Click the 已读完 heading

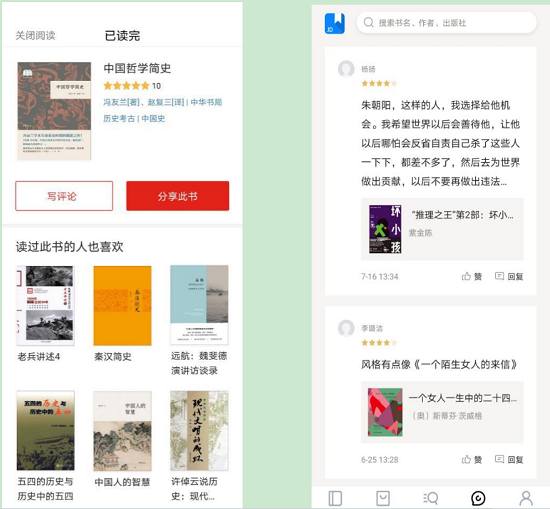(122, 35)
